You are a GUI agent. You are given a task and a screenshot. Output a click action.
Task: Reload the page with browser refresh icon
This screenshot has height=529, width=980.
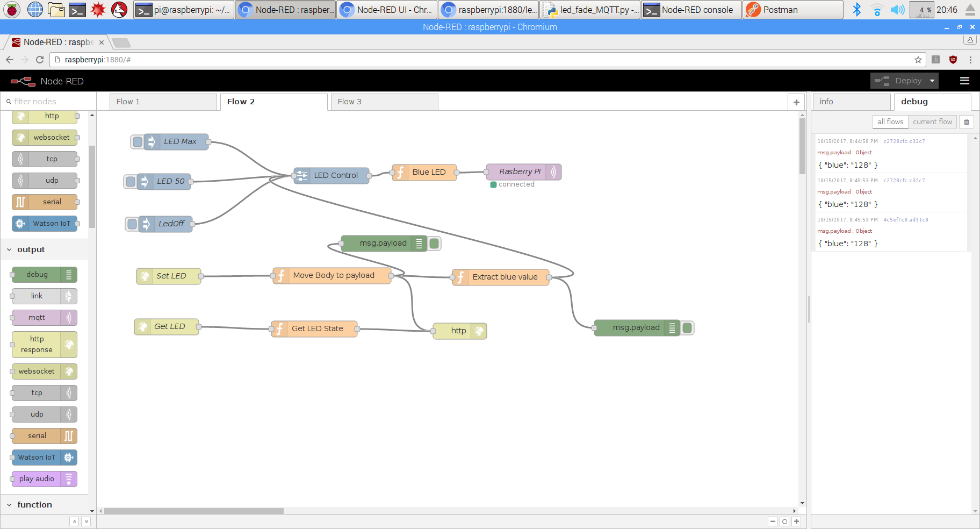pyautogui.click(x=40, y=60)
